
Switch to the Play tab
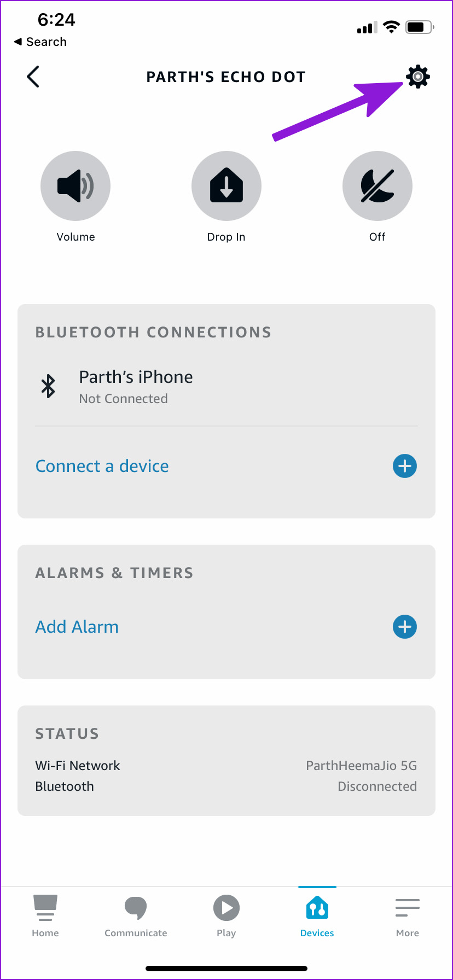tap(226, 916)
